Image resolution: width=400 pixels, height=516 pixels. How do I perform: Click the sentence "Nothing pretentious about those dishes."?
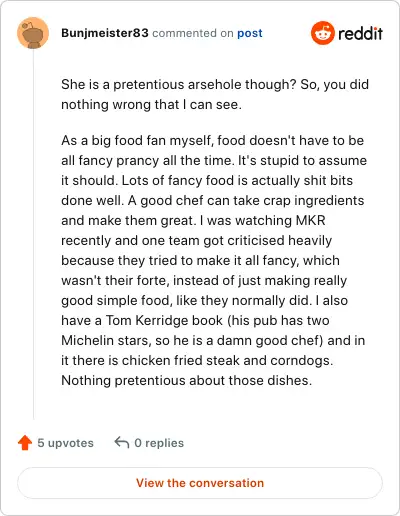187,380
